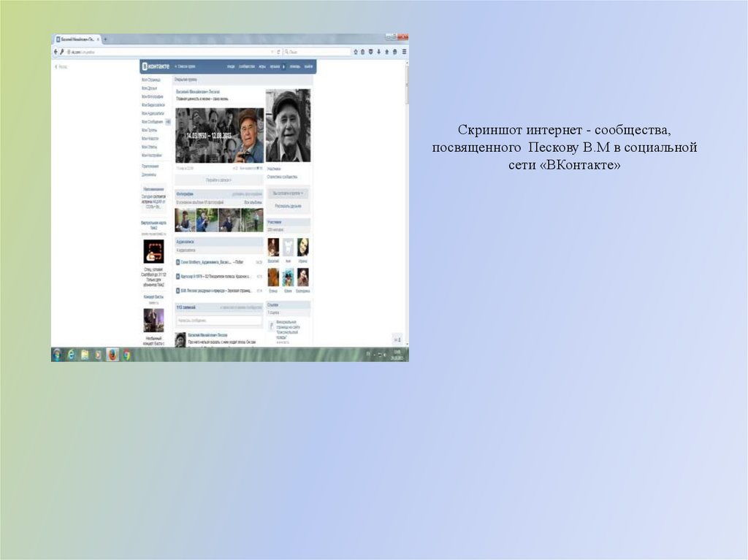
Task: Open Windows Explorer folder in taskbar
Action: 85,354
